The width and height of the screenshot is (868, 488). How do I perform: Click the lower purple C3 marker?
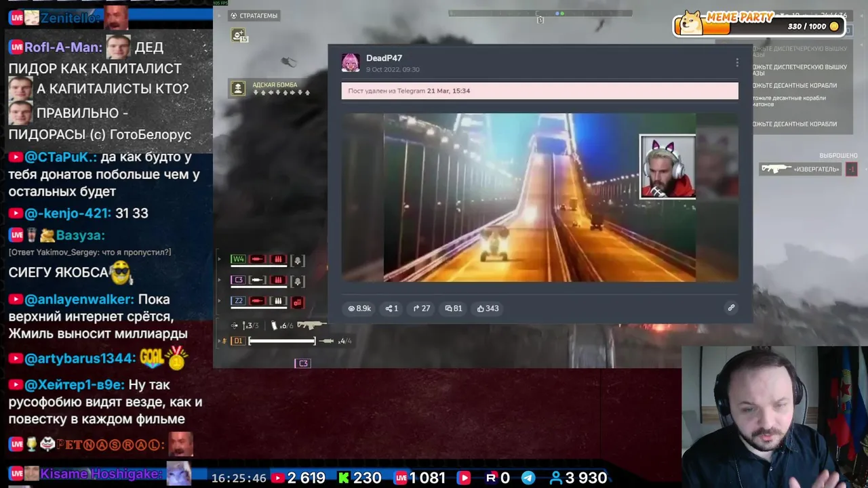[302, 363]
